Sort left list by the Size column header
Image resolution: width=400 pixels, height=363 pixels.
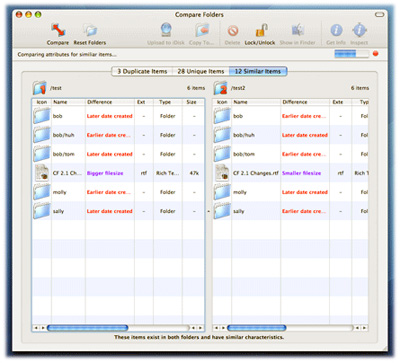193,102
